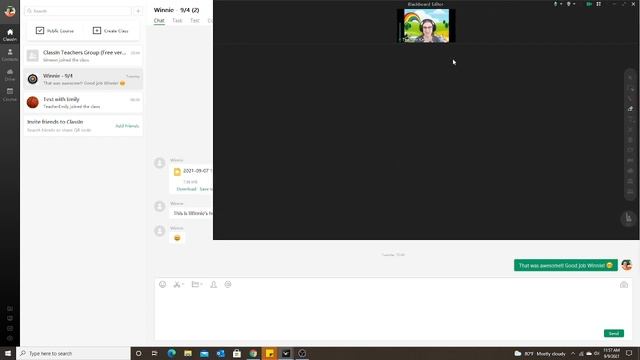Click the scissors screenshot icon
This screenshot has width=640, height=360.
(177, 284)
